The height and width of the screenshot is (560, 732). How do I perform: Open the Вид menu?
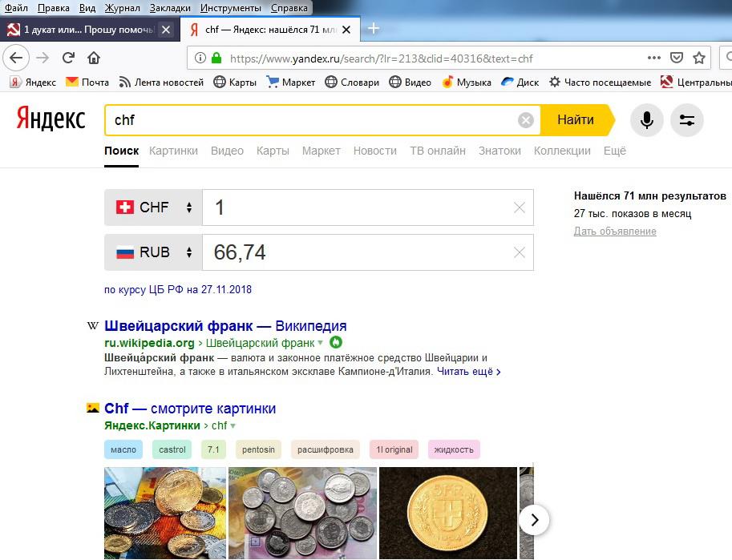click(87, 8)
